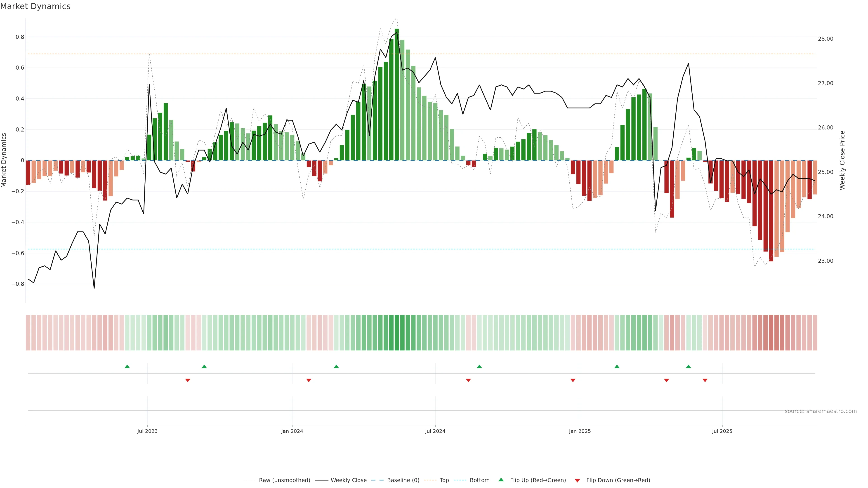
Task: Click the last red flip-down marker before Jul 2025
Action: click(705, 380)
